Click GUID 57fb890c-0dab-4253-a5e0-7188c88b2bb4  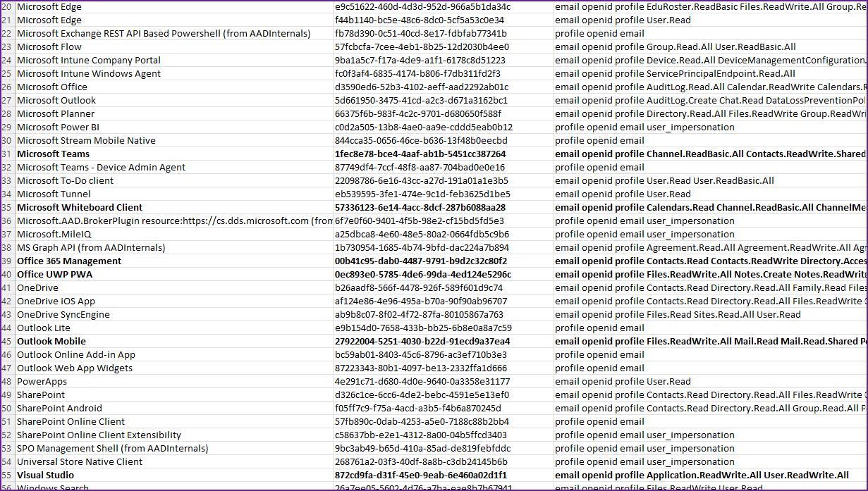coord(443,422)
